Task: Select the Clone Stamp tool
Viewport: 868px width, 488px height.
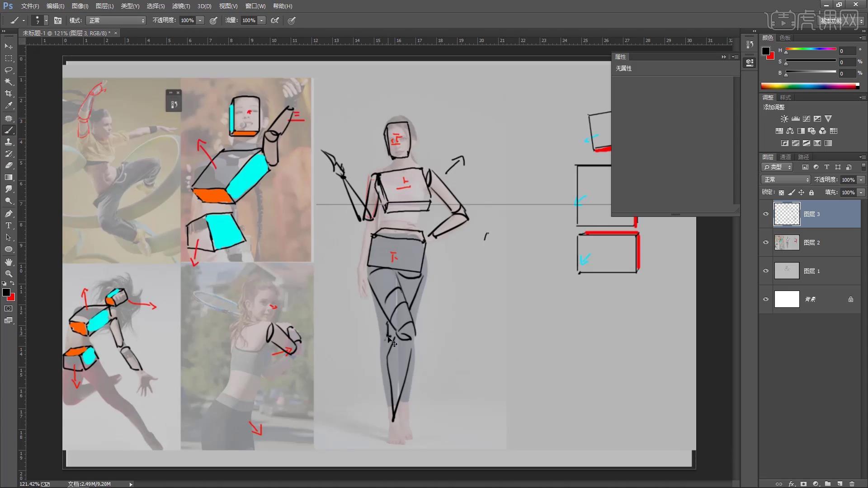Action: coord(9,142)
